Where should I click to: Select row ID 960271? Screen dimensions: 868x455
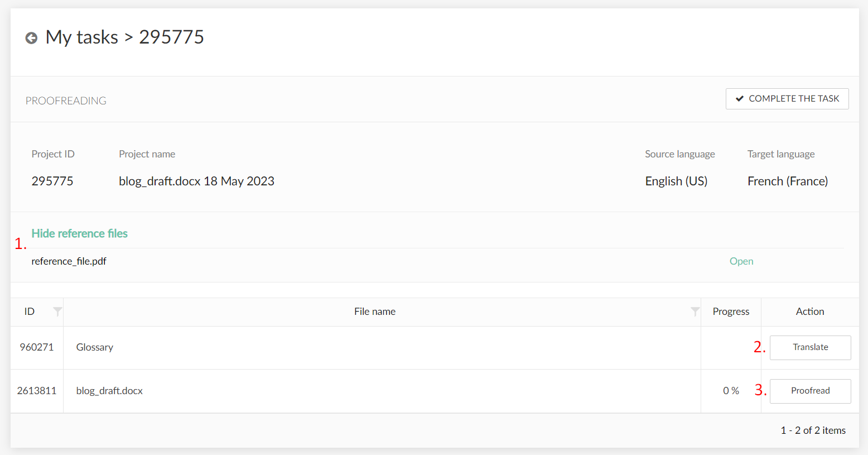tap(37, 347)
